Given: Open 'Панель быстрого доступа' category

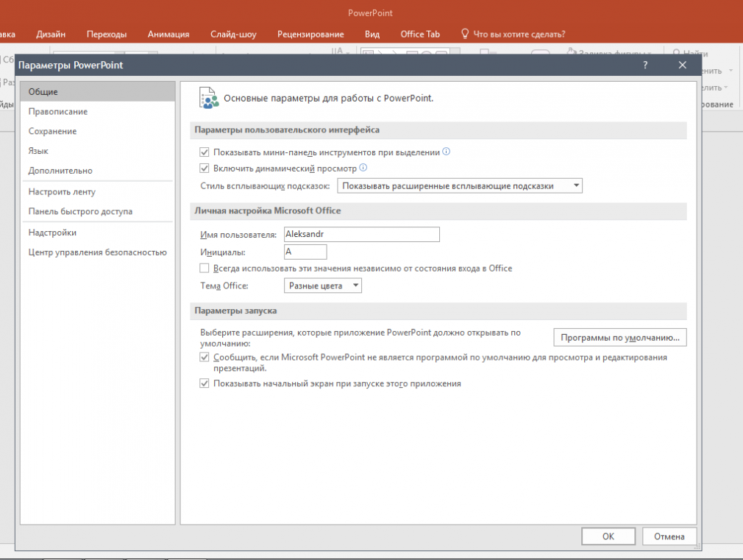Looking at the screenshot, I should click(98, 211).
